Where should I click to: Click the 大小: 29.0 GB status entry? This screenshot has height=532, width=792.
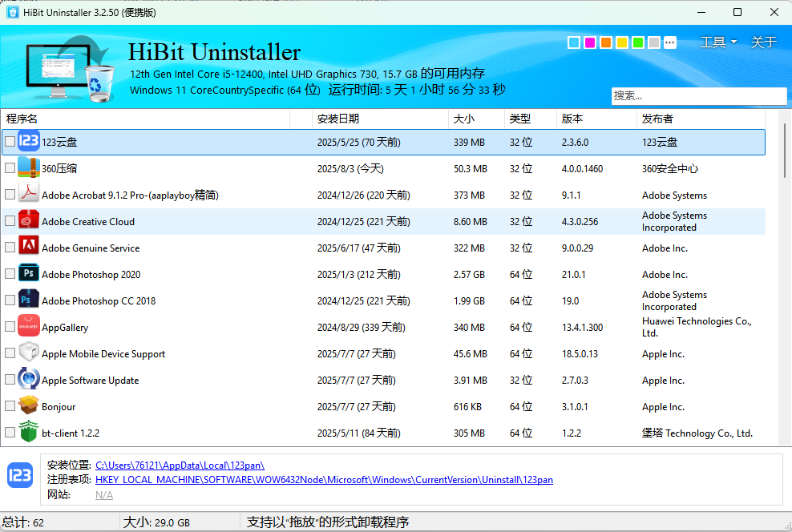tap(156, 522)
